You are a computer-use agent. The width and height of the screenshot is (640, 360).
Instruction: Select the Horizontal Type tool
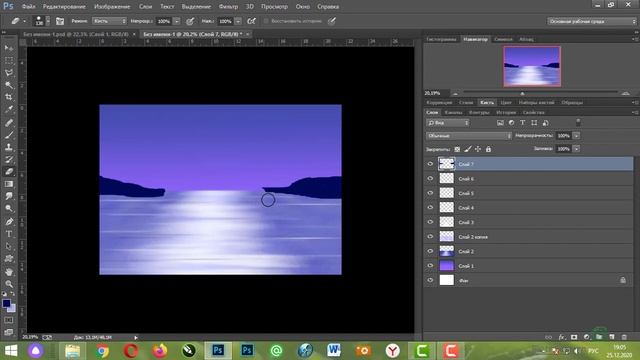coord(9,234)
